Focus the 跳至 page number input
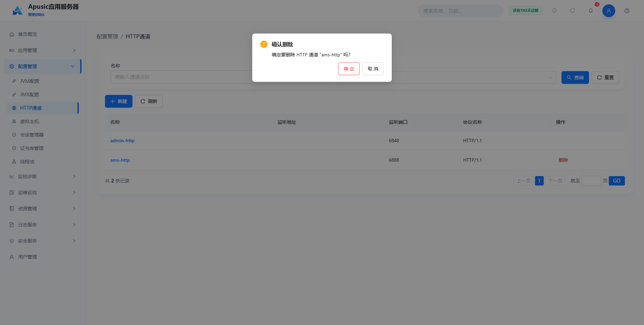Image resolution: width=644 pixels, height=325 pixels. click(x=591, y=181)
